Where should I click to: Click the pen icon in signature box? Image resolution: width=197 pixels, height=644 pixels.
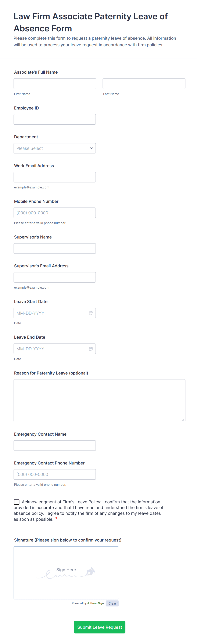pos(90,571)
